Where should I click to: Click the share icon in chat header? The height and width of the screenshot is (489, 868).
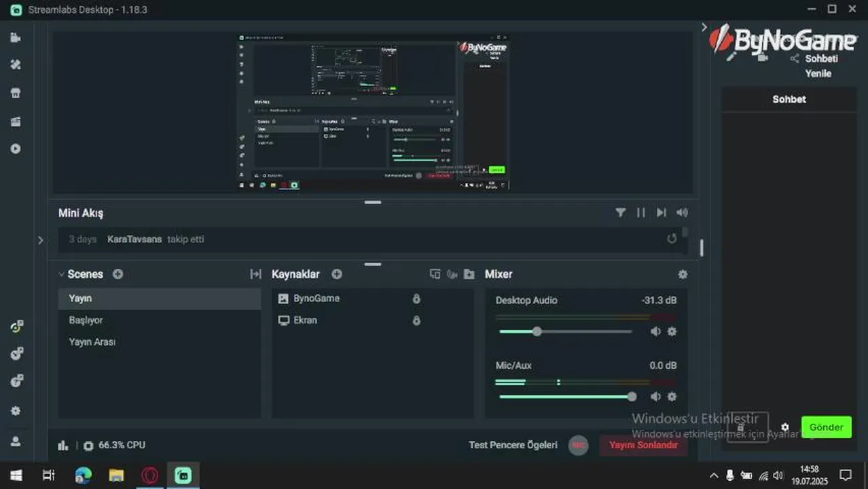pos(795,58)
